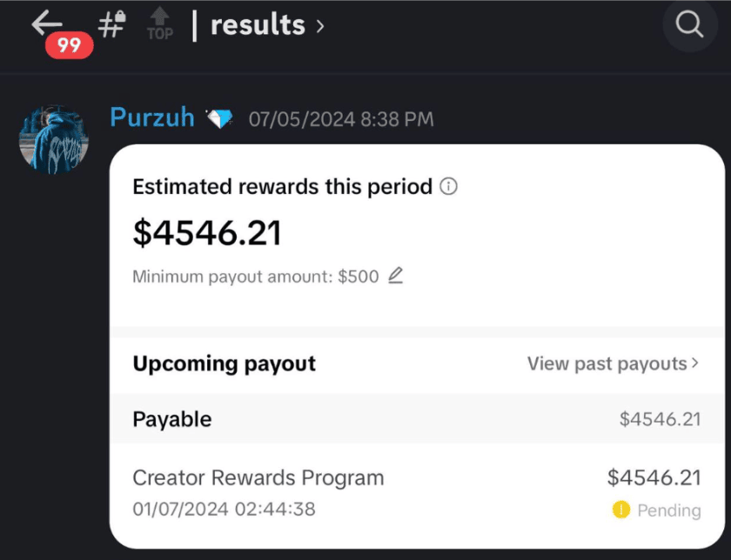Open Purzuh's profile avatar
The image size is (731, 560).
pyautogui.click(x=54, y=139)
